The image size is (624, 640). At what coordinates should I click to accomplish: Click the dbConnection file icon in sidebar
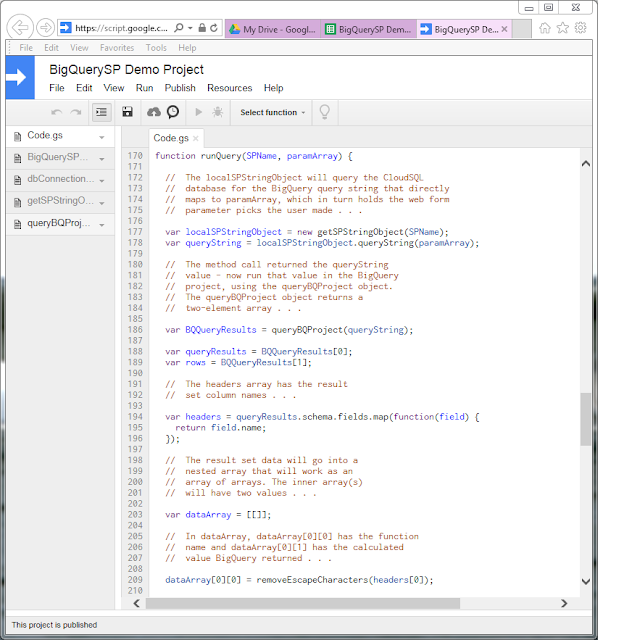tap(18, 180)
